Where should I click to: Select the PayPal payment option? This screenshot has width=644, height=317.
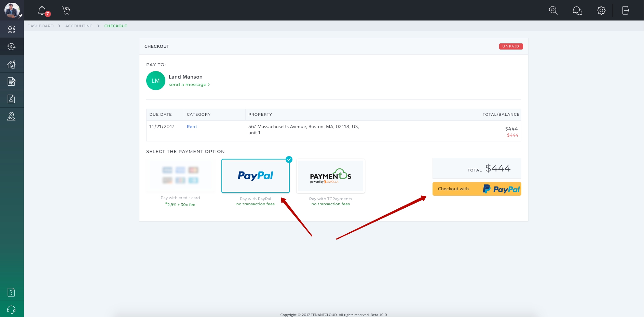point(256,176)
